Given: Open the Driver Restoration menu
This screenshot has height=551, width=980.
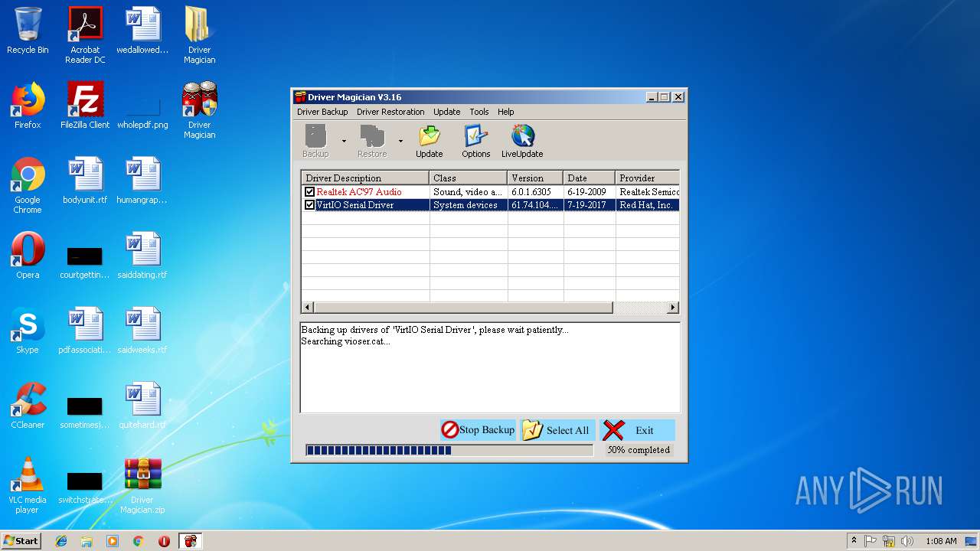Looking at the screenshot, I should coord(390,112).
